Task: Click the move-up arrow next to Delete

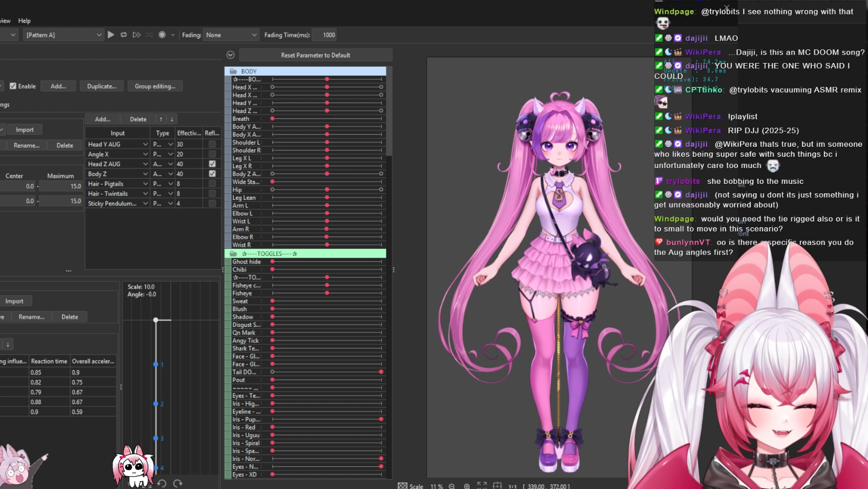Action: [x=161, y=119]
